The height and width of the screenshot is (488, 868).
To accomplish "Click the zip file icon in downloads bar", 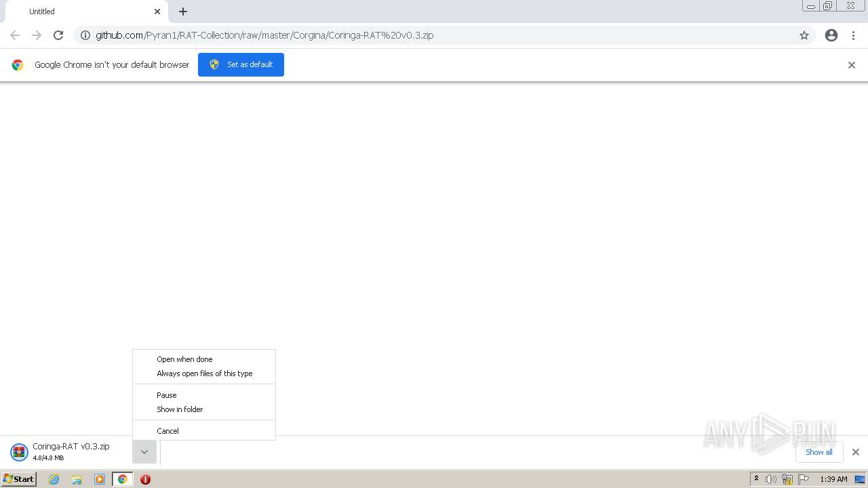I will pos(19,452).
